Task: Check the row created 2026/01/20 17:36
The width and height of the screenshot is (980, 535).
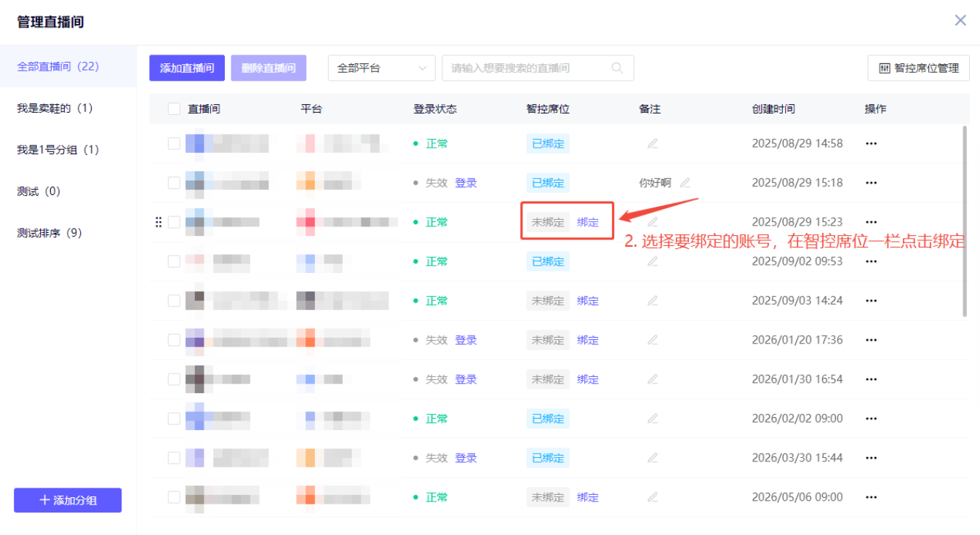Action: pos(174,340)
